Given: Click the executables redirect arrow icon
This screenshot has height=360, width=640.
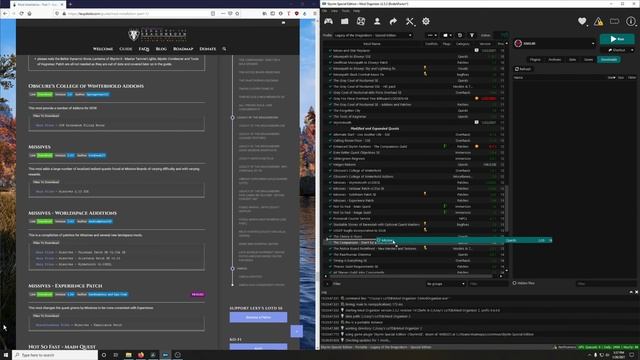Looking at the screenshot, I should [393, 21].
